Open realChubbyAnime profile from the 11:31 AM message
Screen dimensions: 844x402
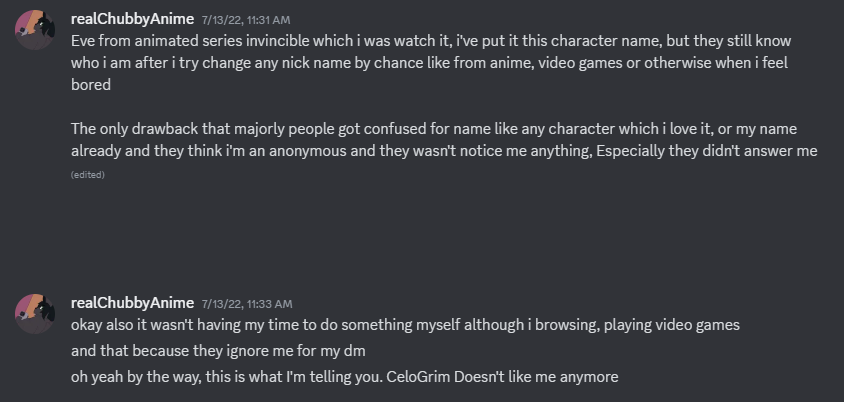pyautogui.click(x=132, y=18)
